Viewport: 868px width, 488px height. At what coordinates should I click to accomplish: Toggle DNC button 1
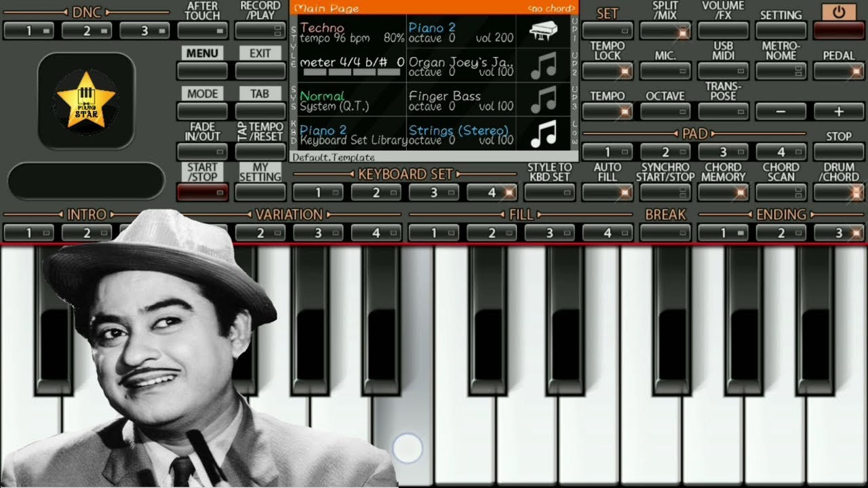coord(28,30)
